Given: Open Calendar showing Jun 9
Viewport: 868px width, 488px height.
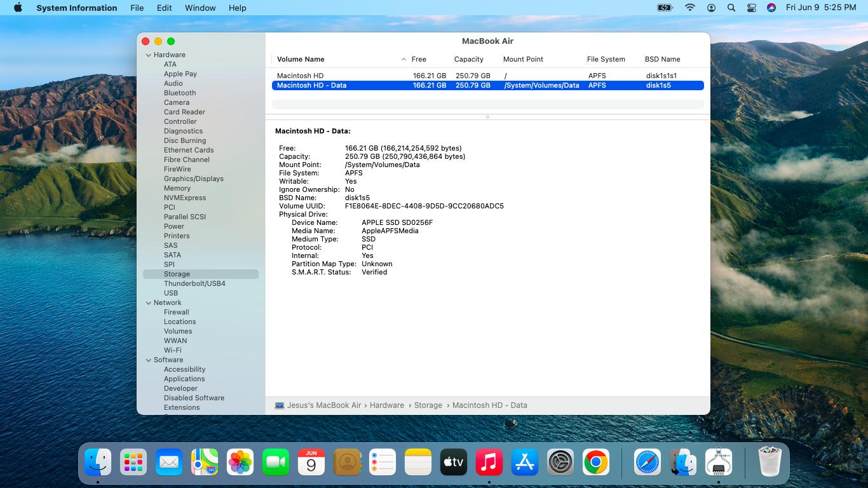Looking at the screenshot, I should 311,463.
